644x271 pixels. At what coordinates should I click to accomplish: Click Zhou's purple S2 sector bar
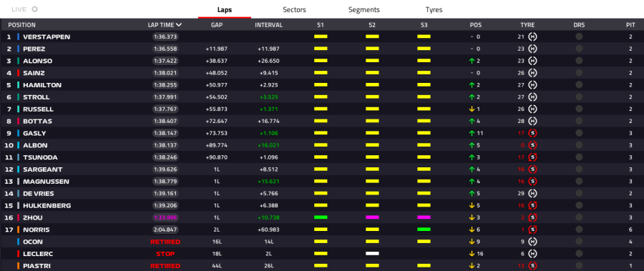point(372,217)
